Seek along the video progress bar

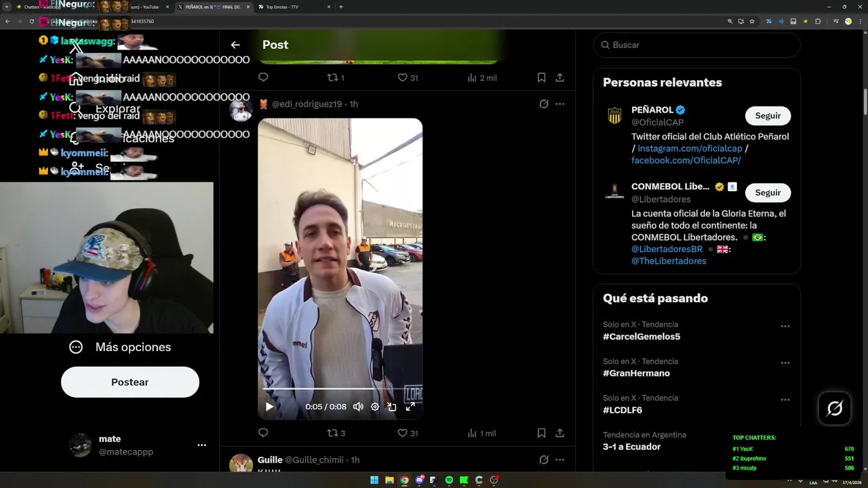pos(340,388)
